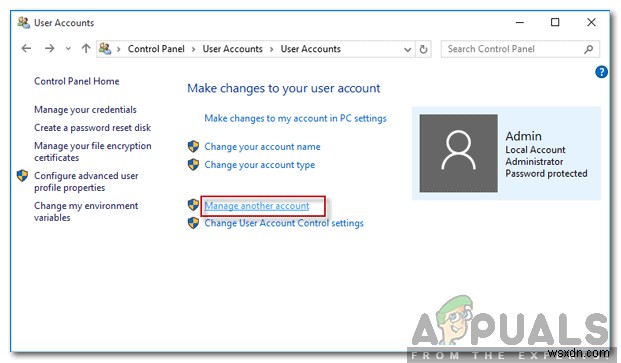
Task: Click 'Make changes to your user account' heading
Action: click(x=284, y=88)
